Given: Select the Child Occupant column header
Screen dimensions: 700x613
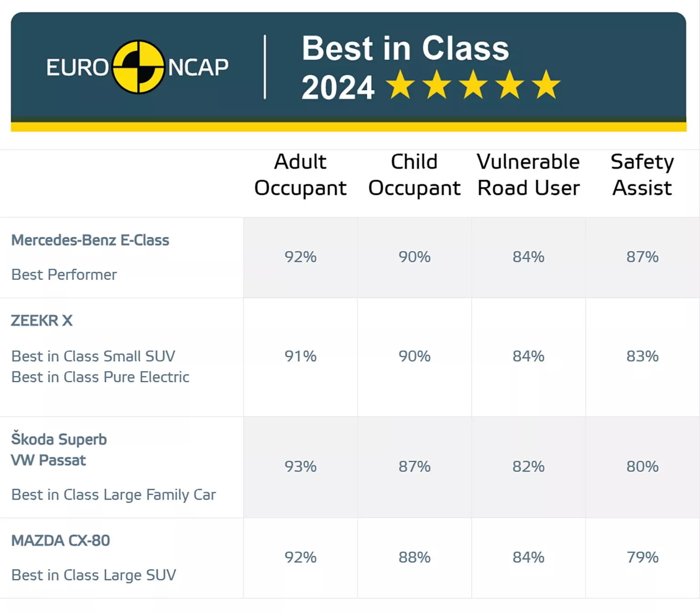Looking at the screenshot, I should pyautogui.click(x=414, y=175).
